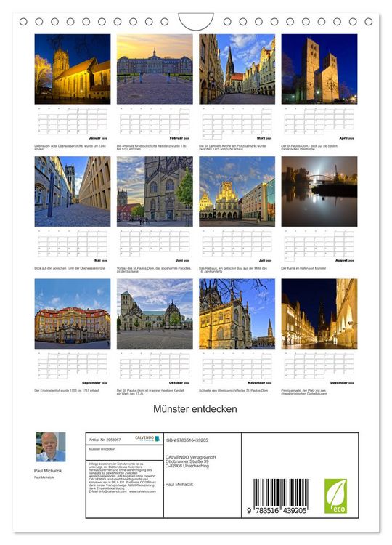Select the caption 'Südseite des Westquerschiffs'
392x545 pixels.
click(x=233, y=391)
